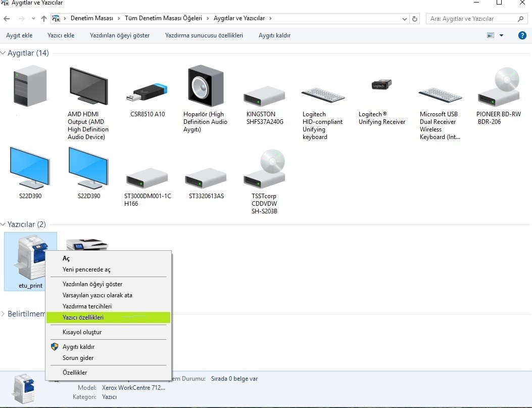Select the CSR8510 A10 Bluetooth dongle icon

click(147, 92)
